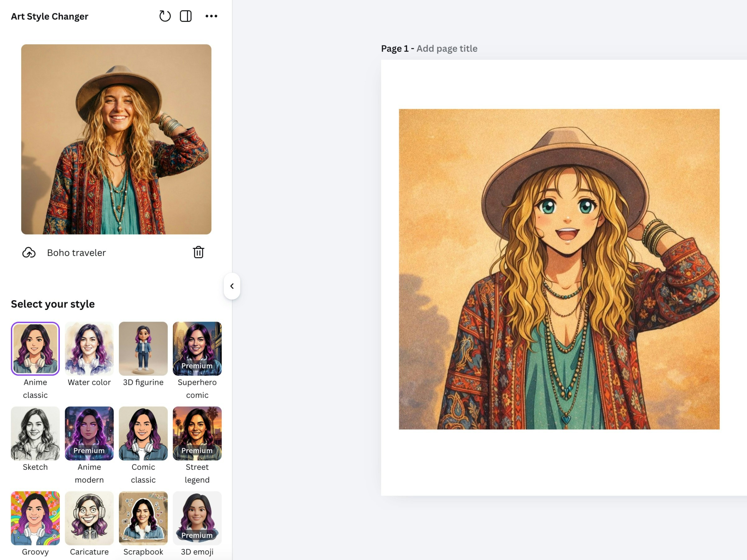Viewport: 747px width, 560px height.
Task: Collapse the Art Style Changer panel
Action: (x=232, y=286)
